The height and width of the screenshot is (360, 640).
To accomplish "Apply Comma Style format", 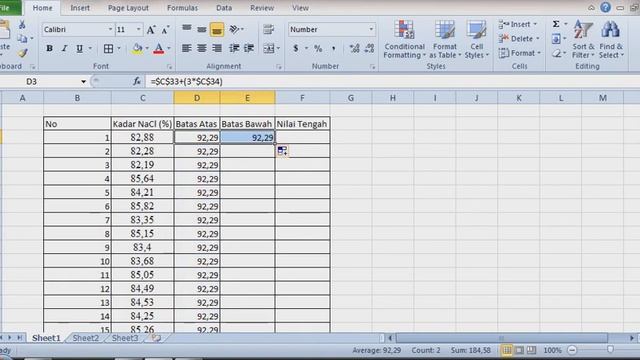I will click(x=333, y=49).
